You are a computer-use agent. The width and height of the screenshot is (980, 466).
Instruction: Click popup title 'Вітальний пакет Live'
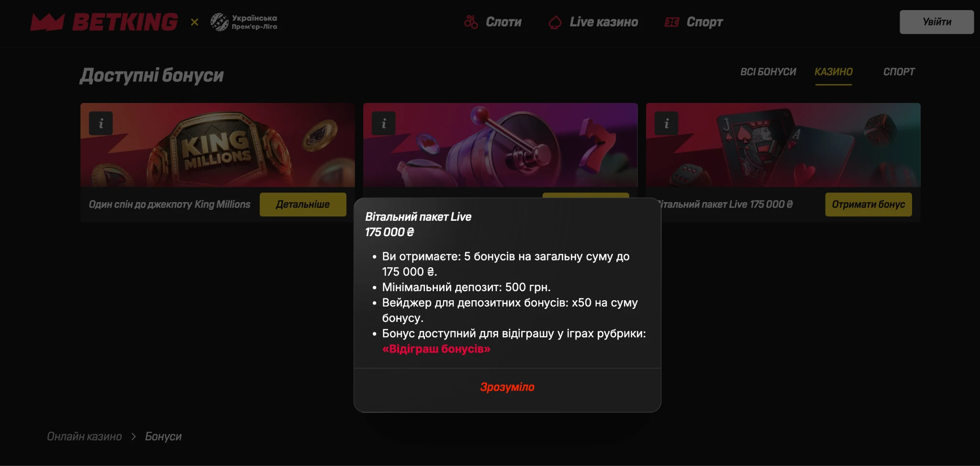coord(418,217)
